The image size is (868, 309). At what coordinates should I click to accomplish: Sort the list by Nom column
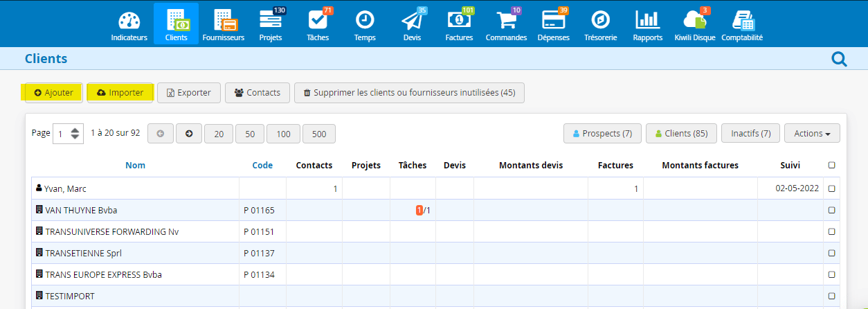pyautogui.click(x=135, y=166)
